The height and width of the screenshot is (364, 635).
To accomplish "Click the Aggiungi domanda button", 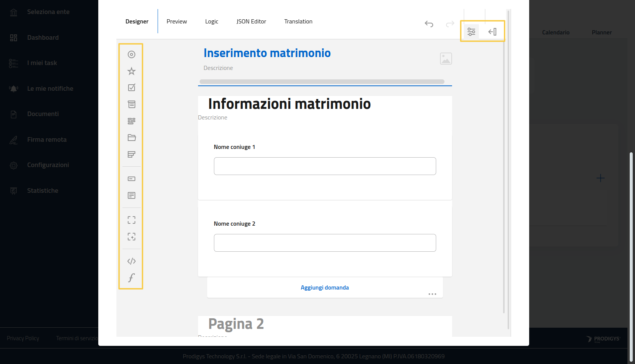I will 324,288.
